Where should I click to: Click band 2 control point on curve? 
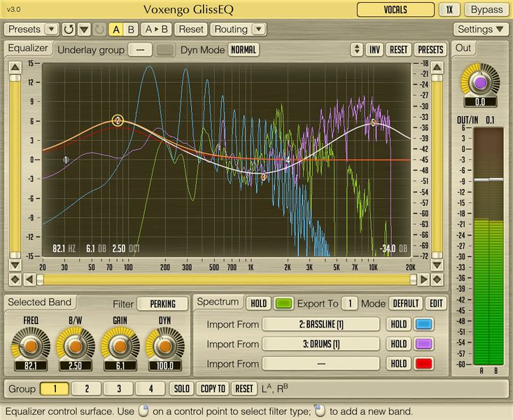point(118,120)
